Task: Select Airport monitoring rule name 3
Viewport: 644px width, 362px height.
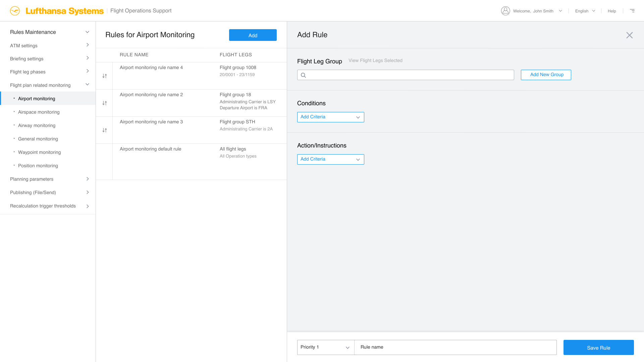Action: pos(151,122)
